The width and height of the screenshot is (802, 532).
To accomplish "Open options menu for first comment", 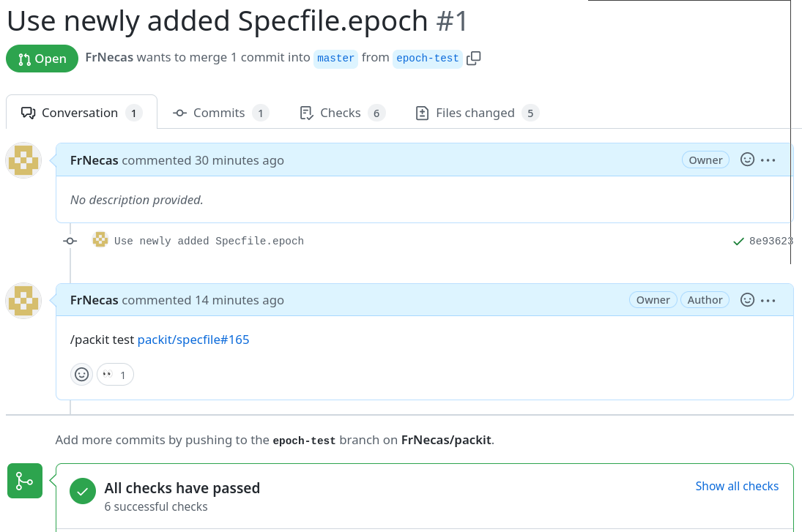I will [768, 160].
